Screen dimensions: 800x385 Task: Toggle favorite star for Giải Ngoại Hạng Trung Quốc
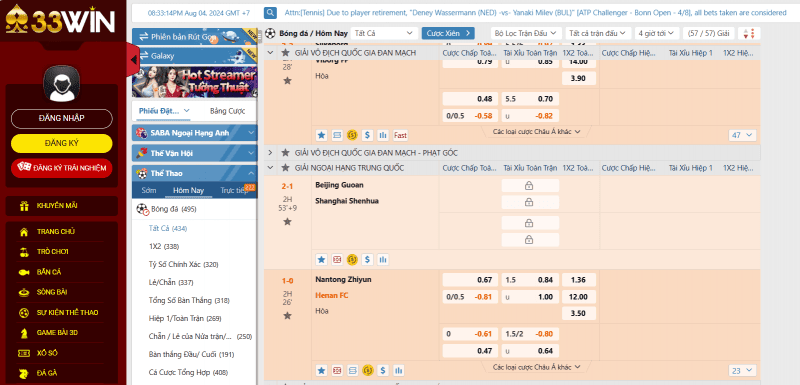(x=286, y=168)
